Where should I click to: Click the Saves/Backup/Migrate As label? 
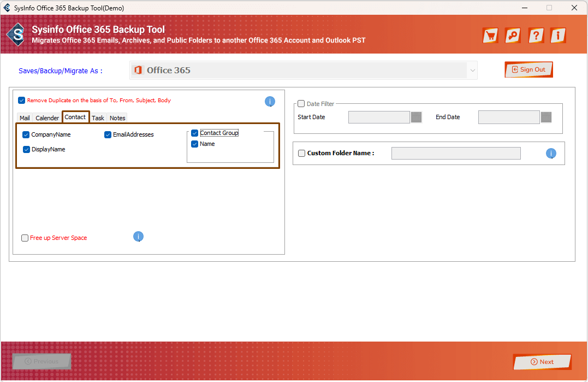coord(61,71)
